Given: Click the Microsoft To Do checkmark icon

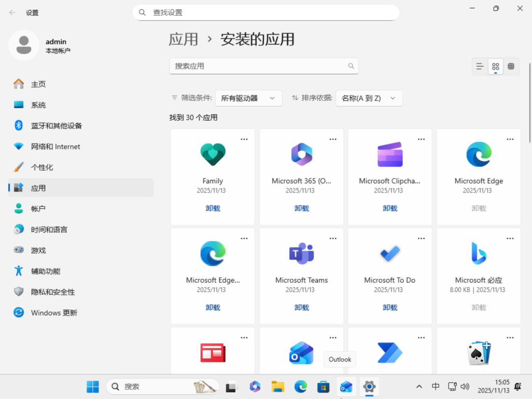Looking at the screenshot, I should click(390, 254).
